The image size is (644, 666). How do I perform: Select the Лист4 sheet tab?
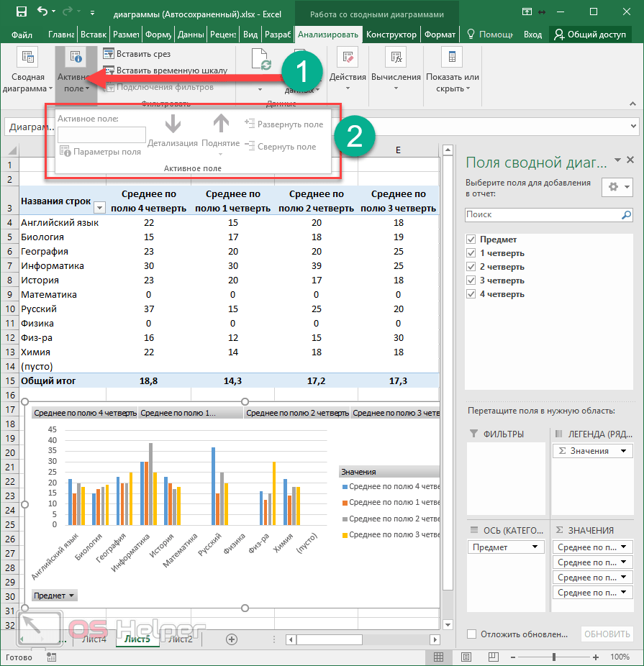[x=94, y=639]
